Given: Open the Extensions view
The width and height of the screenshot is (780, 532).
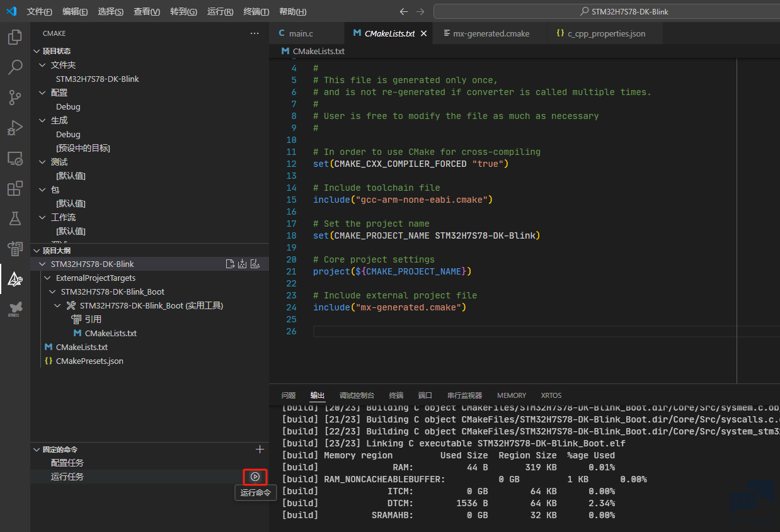Looking at the screenshot, I should click(x=15, y=188).
